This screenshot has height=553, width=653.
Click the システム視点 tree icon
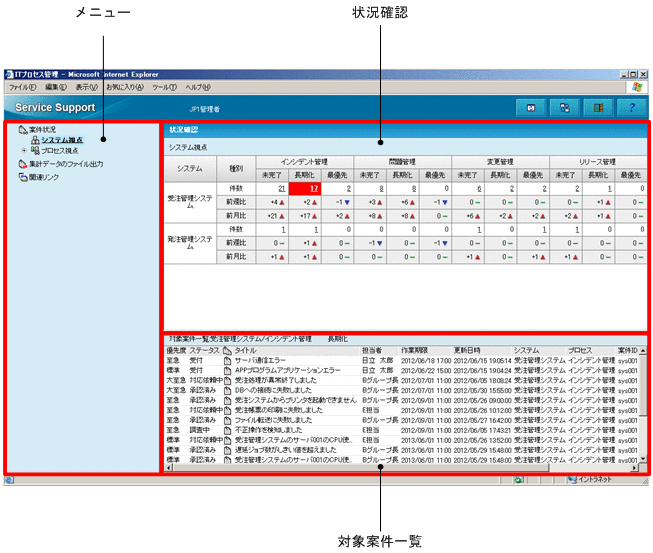pos(35,140)
